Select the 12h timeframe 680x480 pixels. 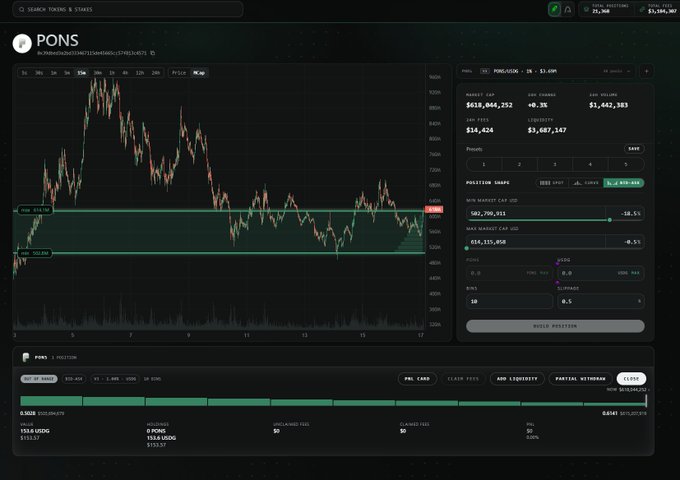point(140,73)
